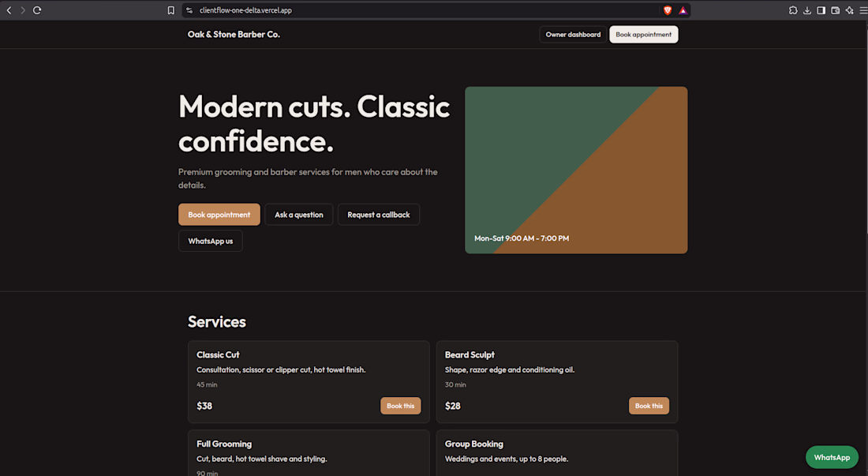Viewport: 868px width, 476px height.
Task: Book the Classic Cut service
Action: (x=400, y=406)
